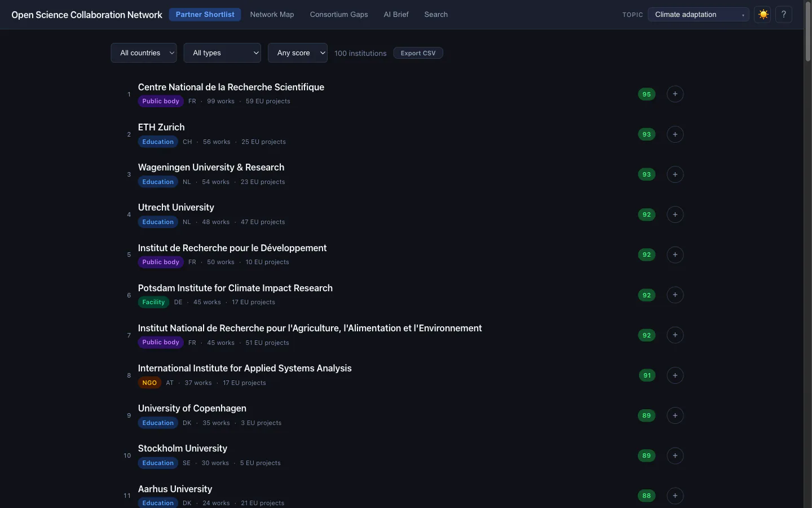
Task: Open the Climate adaptation topic selector
Action: 698,15
